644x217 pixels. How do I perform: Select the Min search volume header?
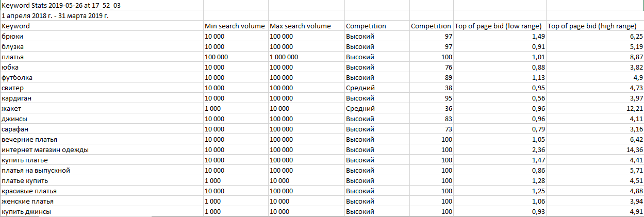(236, 26)
